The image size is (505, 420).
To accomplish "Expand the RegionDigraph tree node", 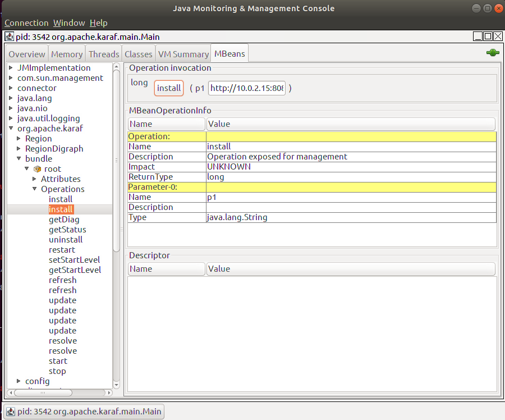I will 19,148.
